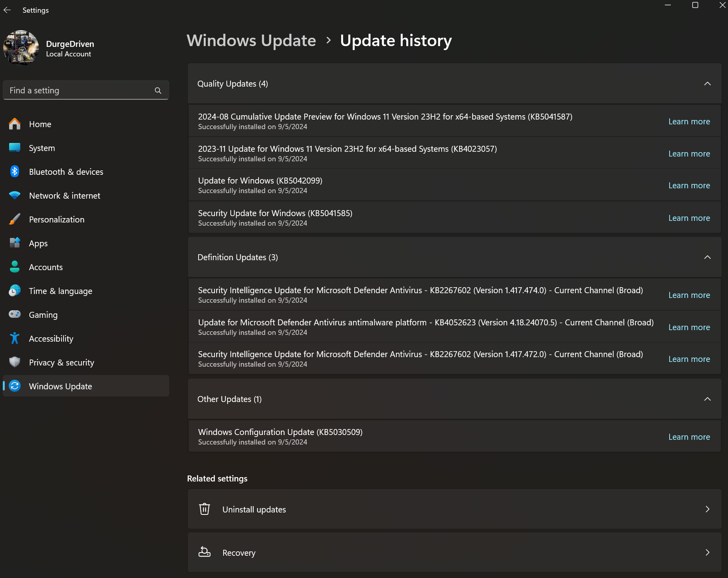The width and height of the screenshot is (728, 578).
Task: Learn more about Defender version 1.417.472.0
Action: click(689, 359)
